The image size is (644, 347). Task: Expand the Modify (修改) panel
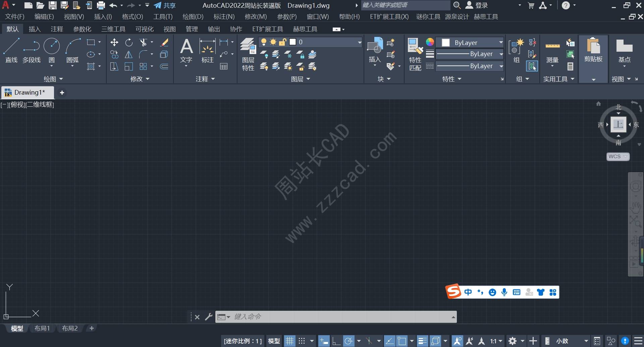[140, 79]
